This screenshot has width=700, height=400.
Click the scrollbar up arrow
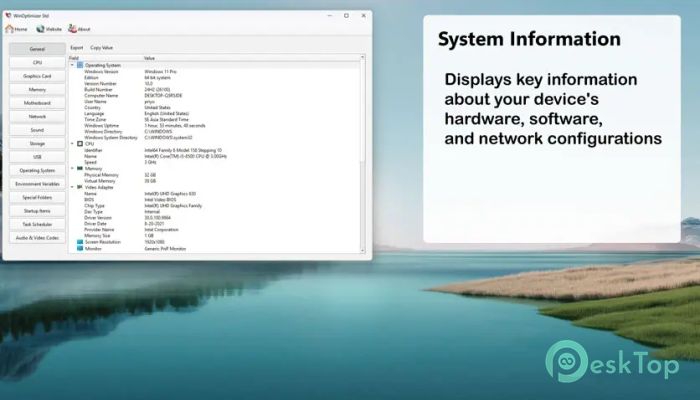pyautogui.click(x=362, y=58)
